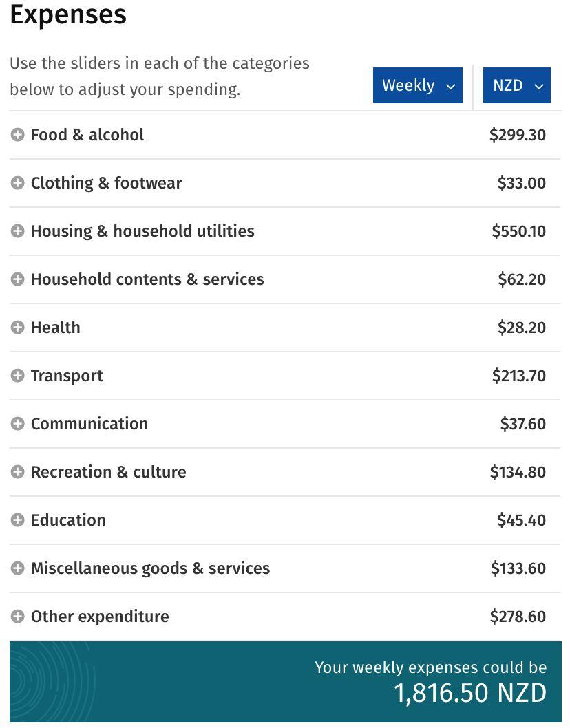
Task: Click the $550.10 housing amount
Action: click(519, 231)
